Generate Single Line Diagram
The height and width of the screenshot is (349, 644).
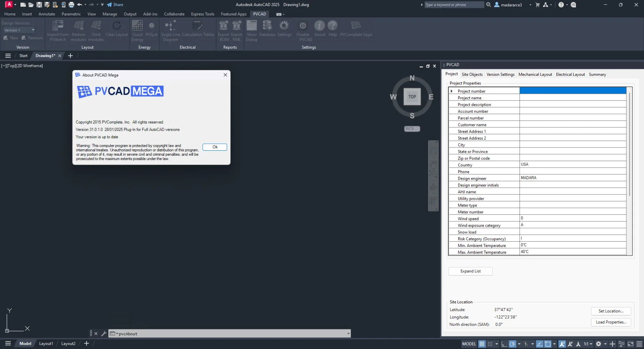tap(170, 31)
